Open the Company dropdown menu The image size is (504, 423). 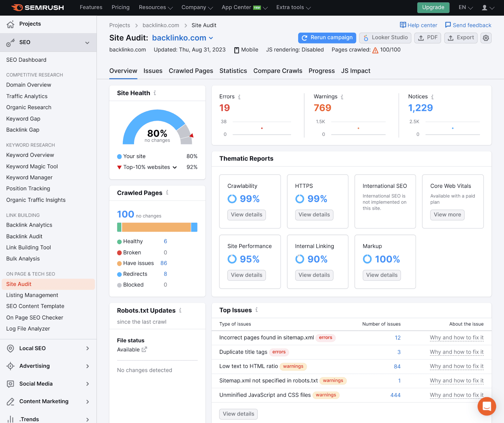[197, 7]
